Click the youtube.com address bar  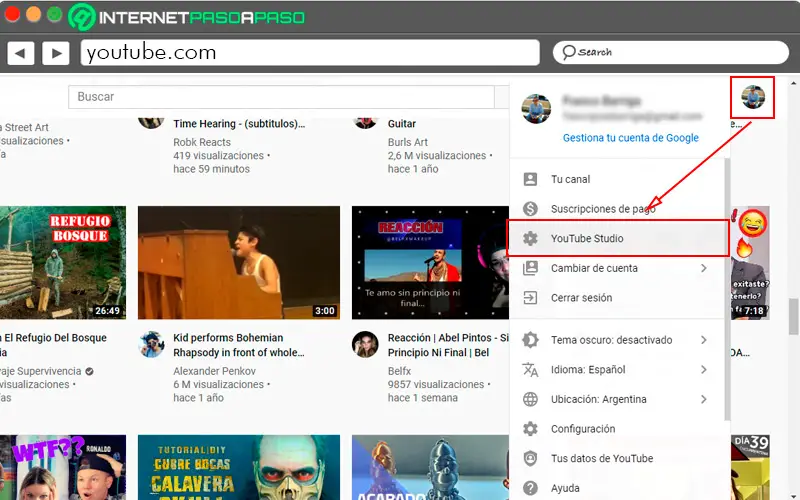[x=310, y=53]
